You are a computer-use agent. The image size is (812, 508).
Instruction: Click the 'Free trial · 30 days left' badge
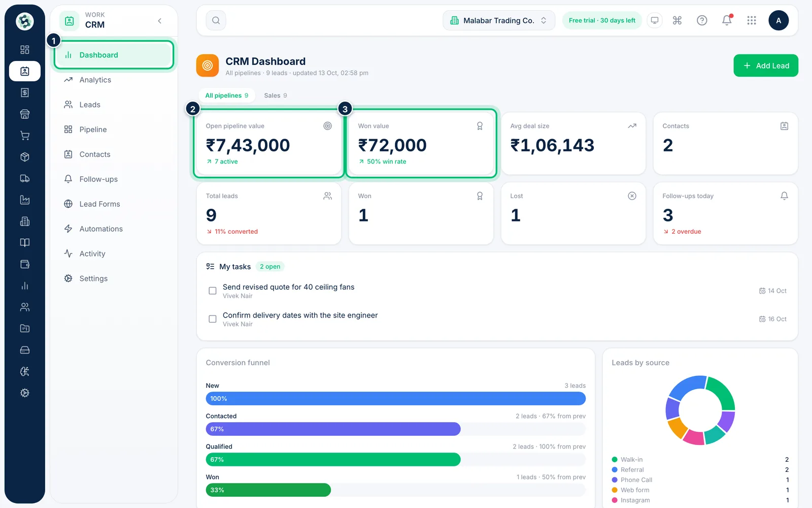click(602, 20)
